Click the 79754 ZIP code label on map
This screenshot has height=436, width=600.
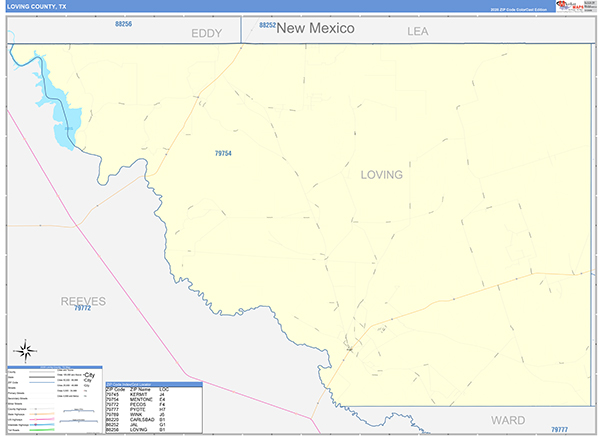point(223,153)
